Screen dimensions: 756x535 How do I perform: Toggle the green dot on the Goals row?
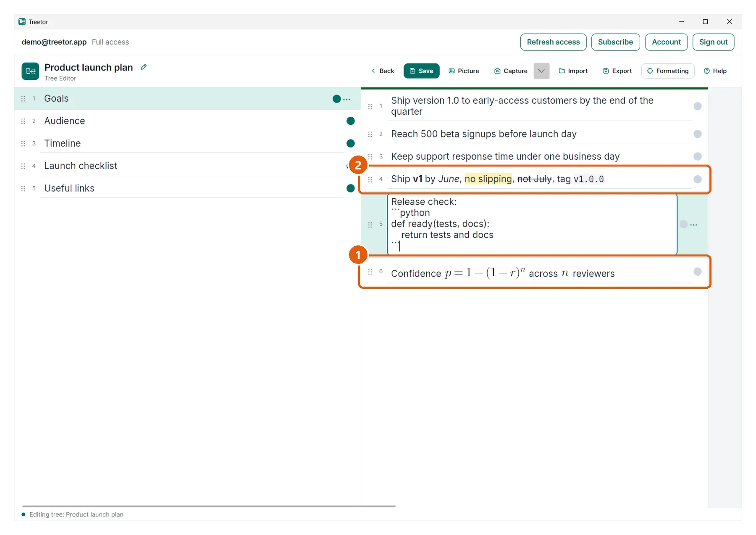(336, 99)
